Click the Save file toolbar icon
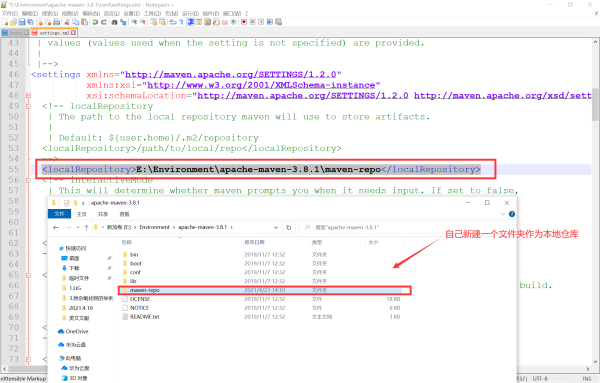This screenshot has width=600, height=383. 22,22
